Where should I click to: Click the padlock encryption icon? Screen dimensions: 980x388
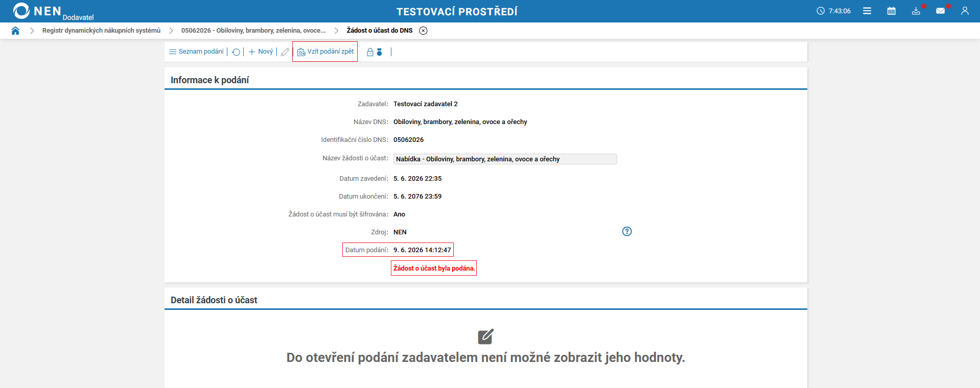coord(370,52)
